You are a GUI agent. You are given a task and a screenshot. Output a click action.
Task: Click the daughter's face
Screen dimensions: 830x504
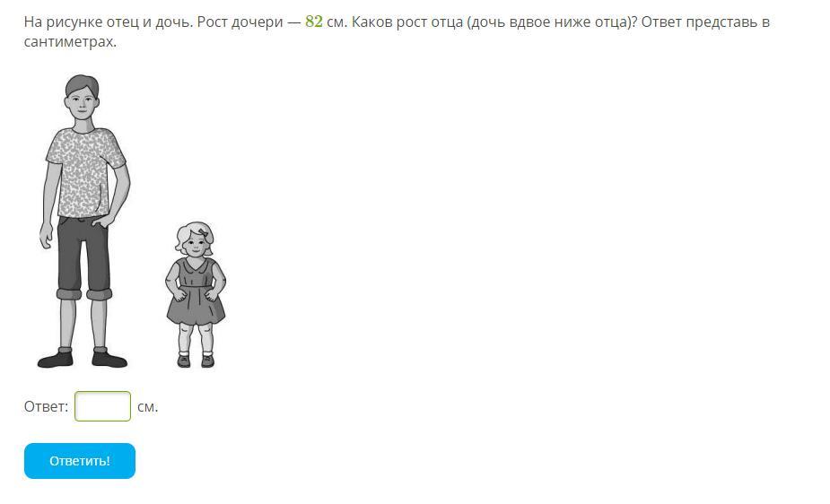point(196,244)
